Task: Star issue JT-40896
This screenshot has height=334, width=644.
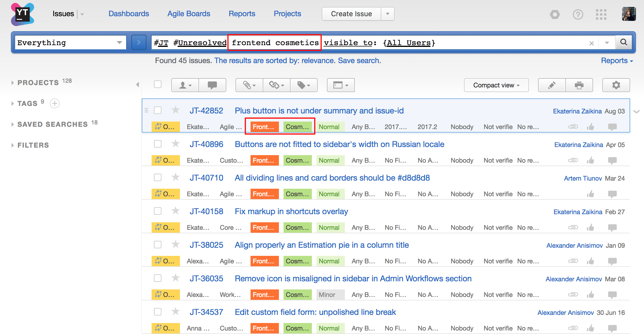Action: pos(175,144)
